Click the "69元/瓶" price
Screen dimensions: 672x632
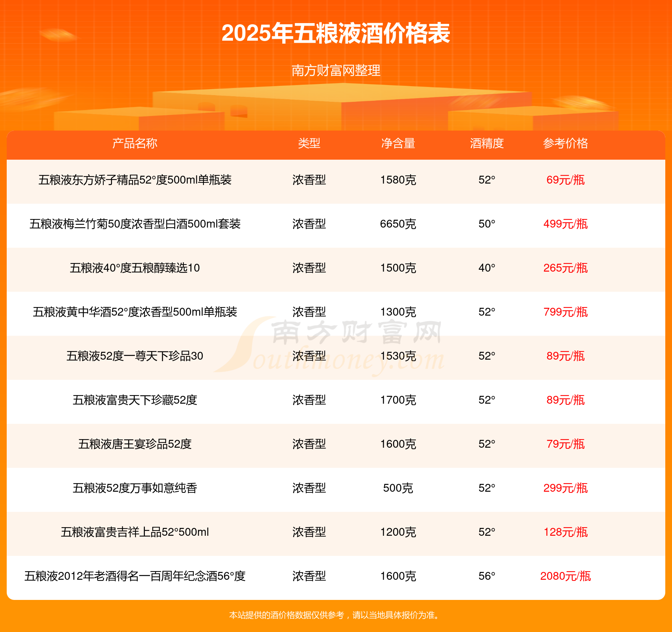point(566,180)
